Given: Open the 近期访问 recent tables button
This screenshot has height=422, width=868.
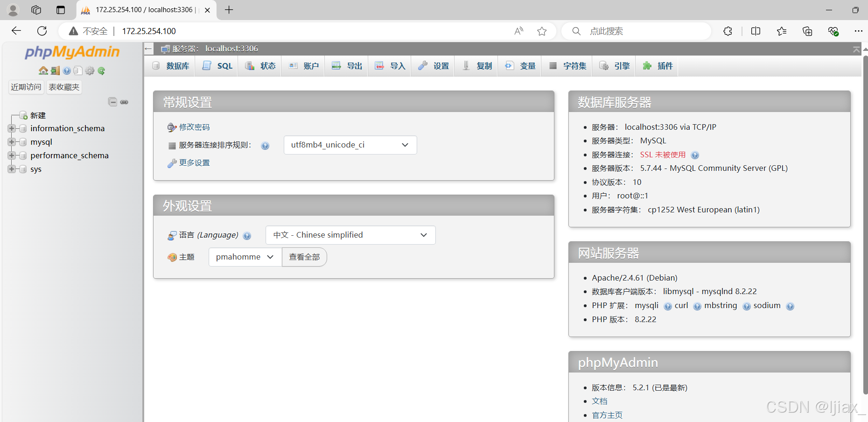Looking at the screenshot, I should click(26, 87).
